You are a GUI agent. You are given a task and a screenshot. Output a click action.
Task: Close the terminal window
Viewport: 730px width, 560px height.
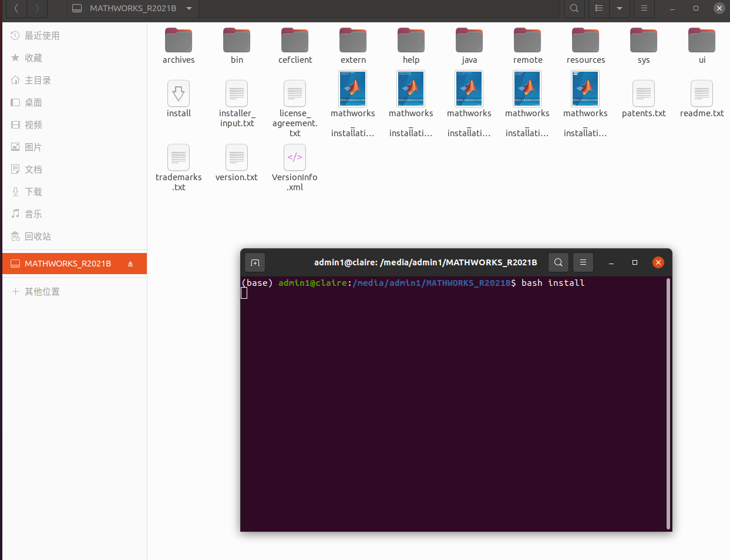click(658, 262)
